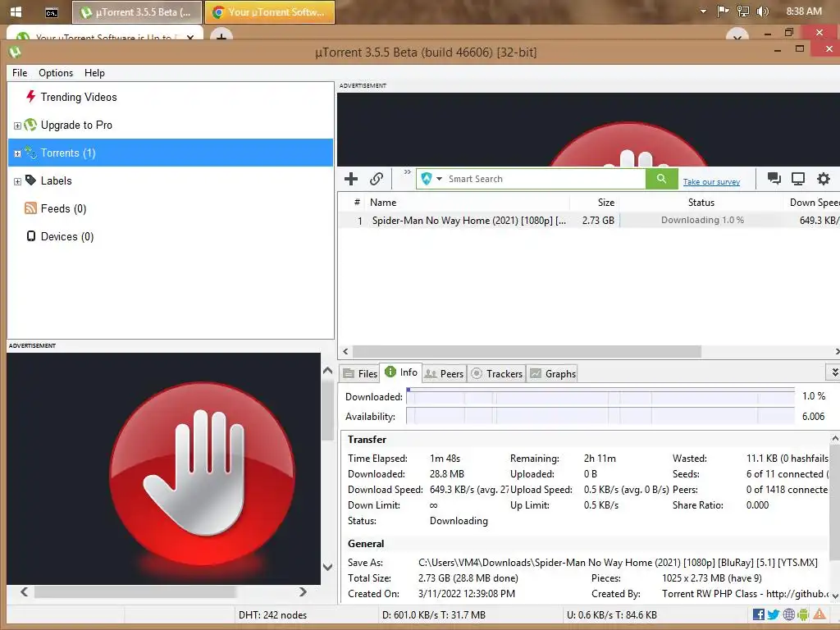This screenshot has width=840, height=630.
Task: Click down arrow of left ad scrollbar
Action: (328, 567)
